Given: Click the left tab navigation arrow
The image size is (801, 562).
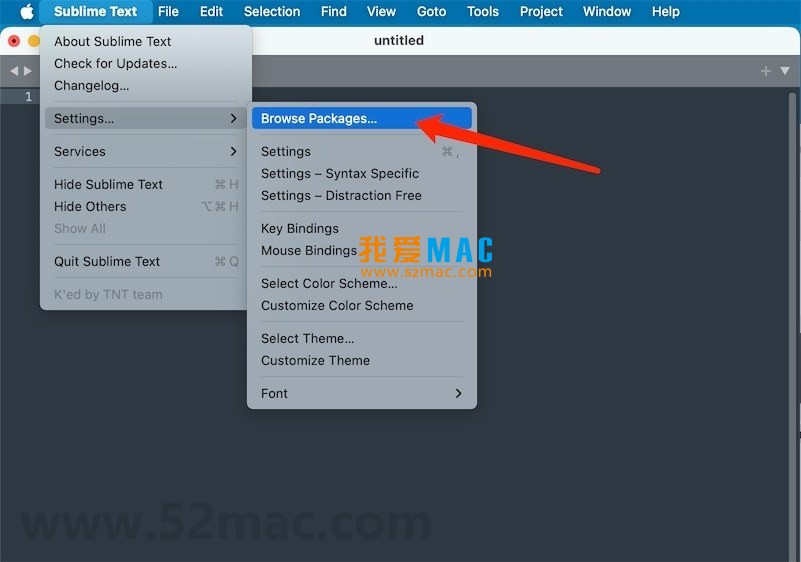Looking at the screenshot, I should point(14,71).
